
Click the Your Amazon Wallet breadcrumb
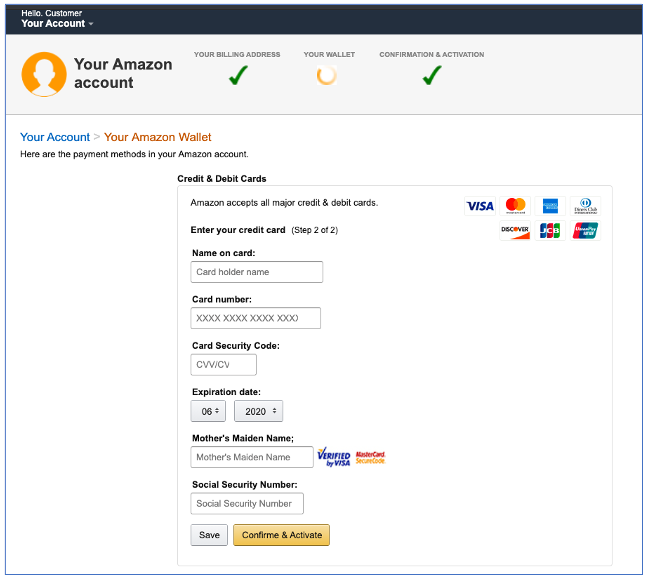pos(158,137)
